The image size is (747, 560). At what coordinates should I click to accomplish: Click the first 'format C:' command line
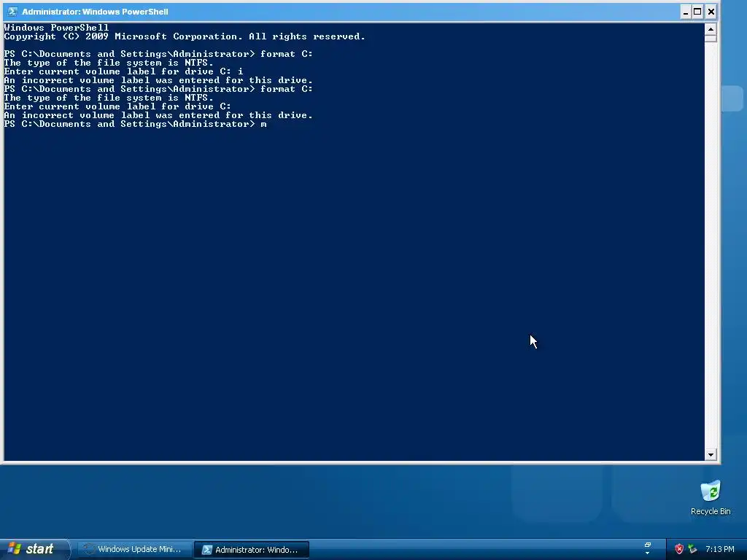coord(158,54)
